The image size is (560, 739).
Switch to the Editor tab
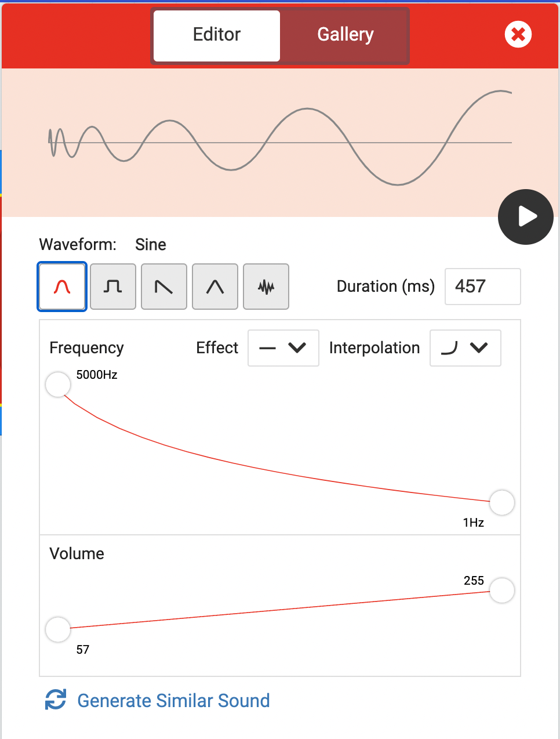point(217,35)
